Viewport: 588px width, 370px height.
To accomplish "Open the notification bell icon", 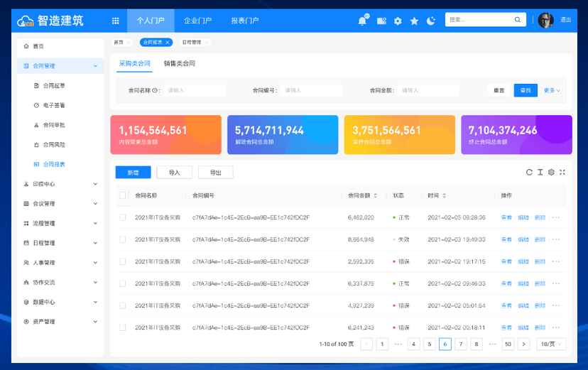I will [362, 21].
